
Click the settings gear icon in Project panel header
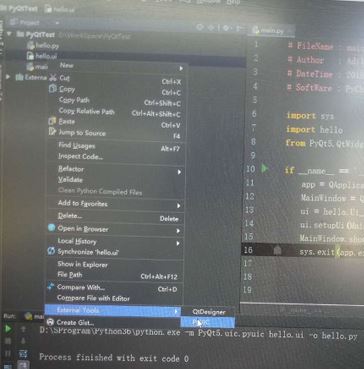point(226,28)
